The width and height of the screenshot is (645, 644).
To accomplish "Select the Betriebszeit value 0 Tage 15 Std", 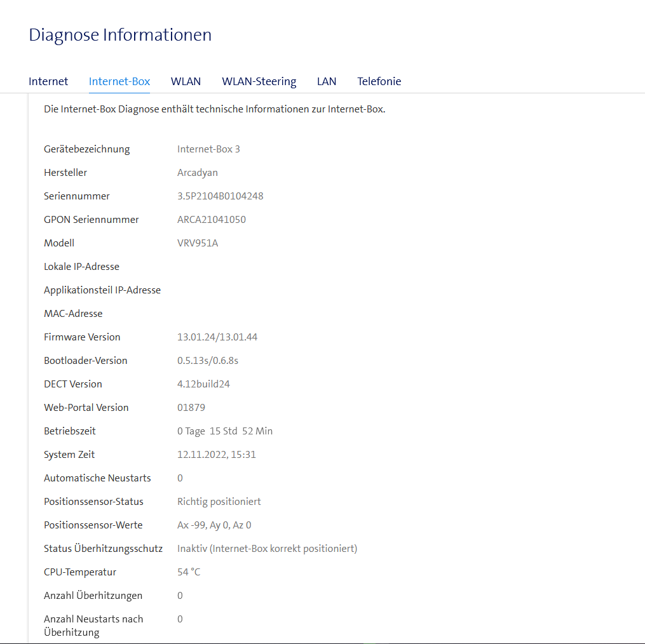I will (x=225, y=431).
